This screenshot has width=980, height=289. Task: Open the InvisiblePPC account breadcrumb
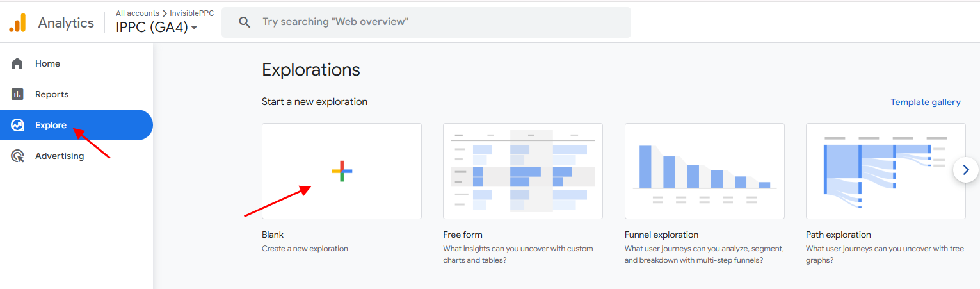click(191, 13)
